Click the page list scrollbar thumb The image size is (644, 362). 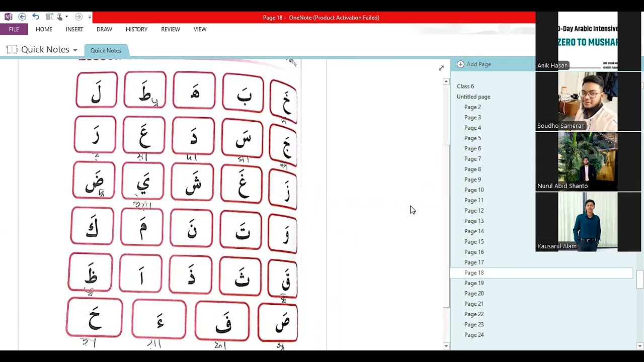coord(639,280)
